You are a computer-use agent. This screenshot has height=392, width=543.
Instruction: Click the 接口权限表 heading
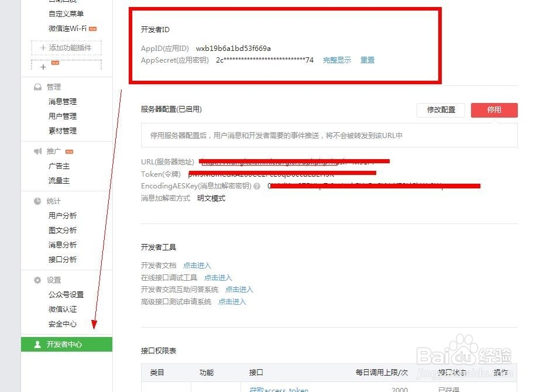click(x=158, y=351)
